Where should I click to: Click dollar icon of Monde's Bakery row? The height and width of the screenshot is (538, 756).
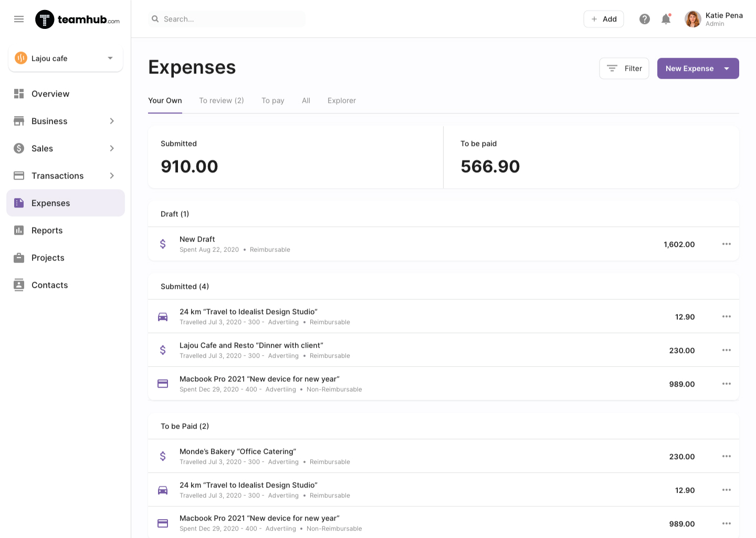point(163,456)
